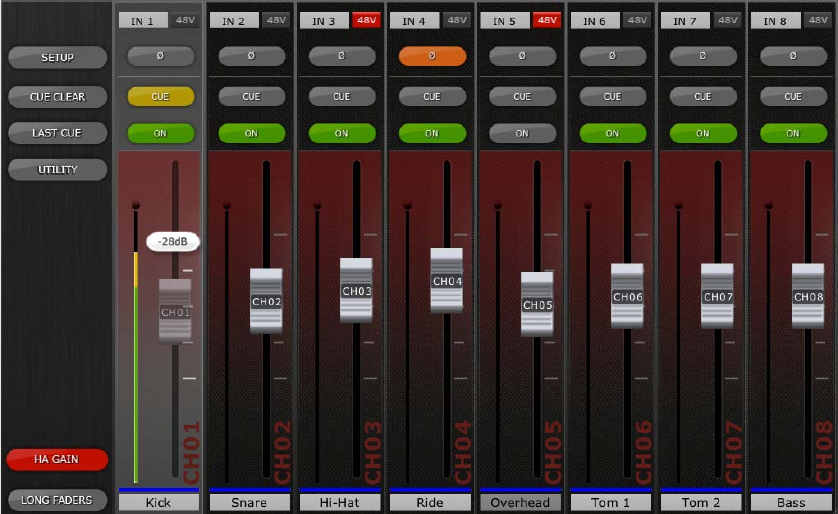
Task: Invert phase on Hi-Hat channel
Action: pyautogui.click(x=342, y=56)
